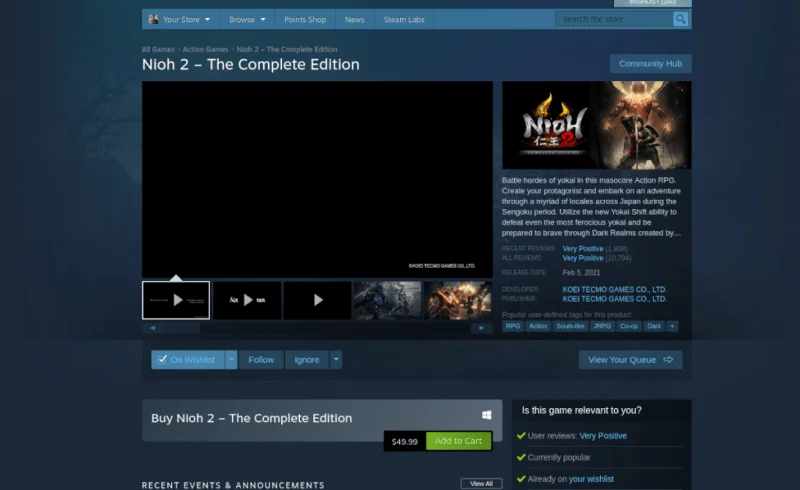The width and height of the screenshot is (800, 490).
Task: Click the plus icon to add tags
Action: coord(672,326)
